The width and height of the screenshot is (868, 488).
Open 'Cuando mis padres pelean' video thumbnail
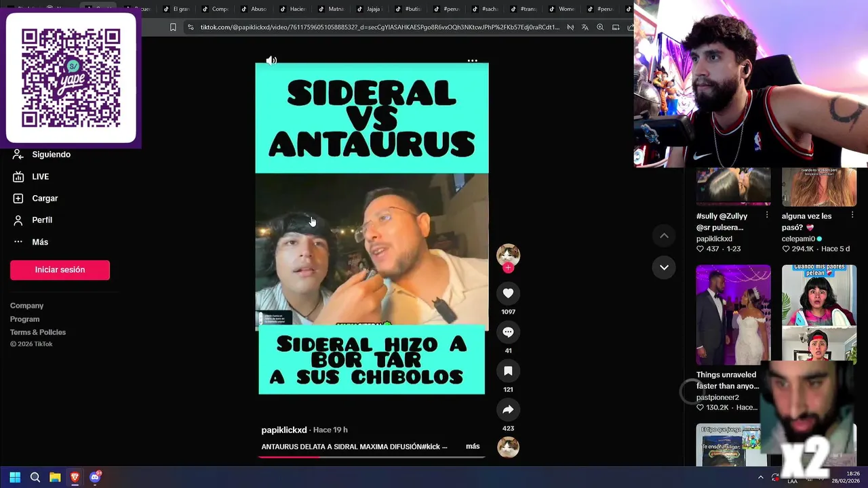point(819,312)
